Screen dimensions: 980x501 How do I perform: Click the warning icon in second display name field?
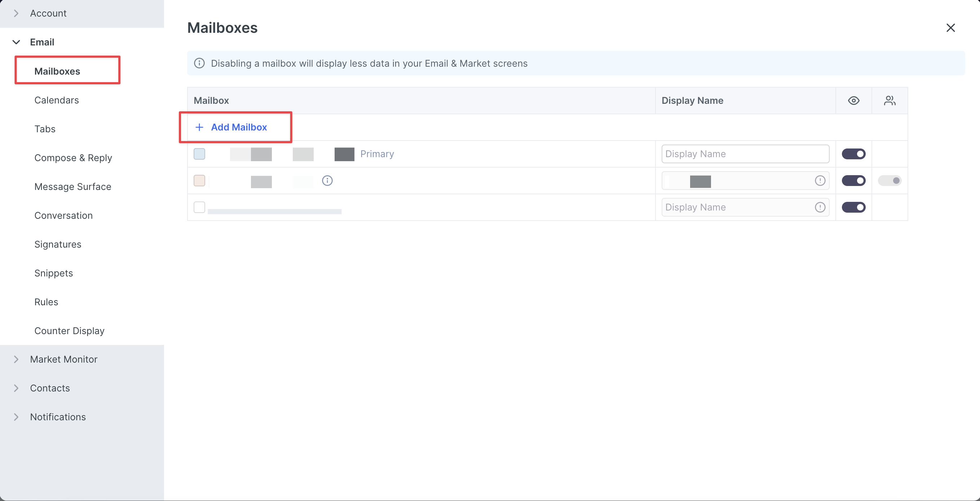tap(820, 180)
